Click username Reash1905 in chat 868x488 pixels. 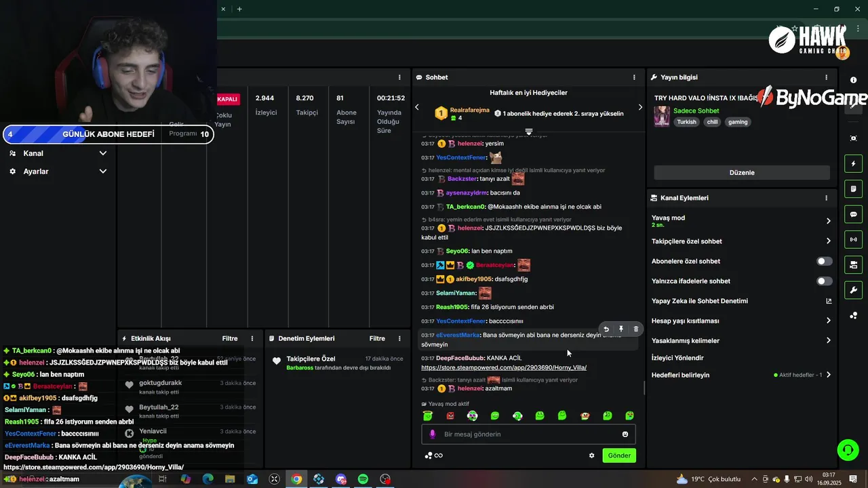[x=452, y=307]
